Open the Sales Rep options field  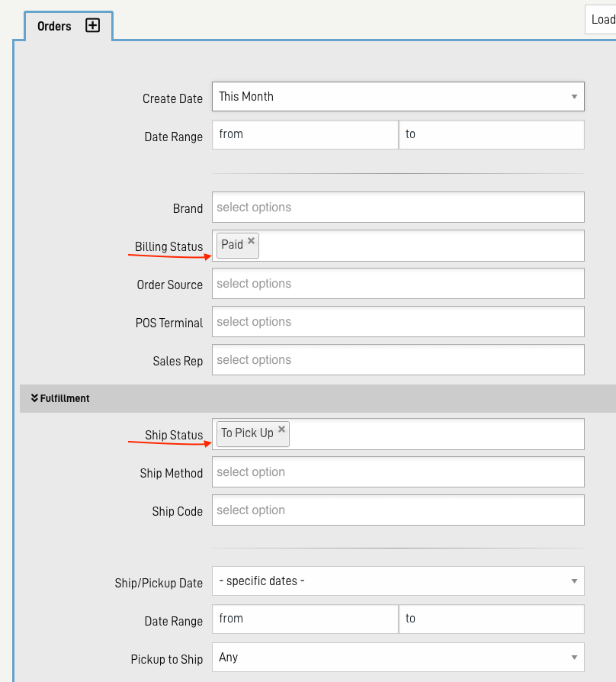click(398, 360)
